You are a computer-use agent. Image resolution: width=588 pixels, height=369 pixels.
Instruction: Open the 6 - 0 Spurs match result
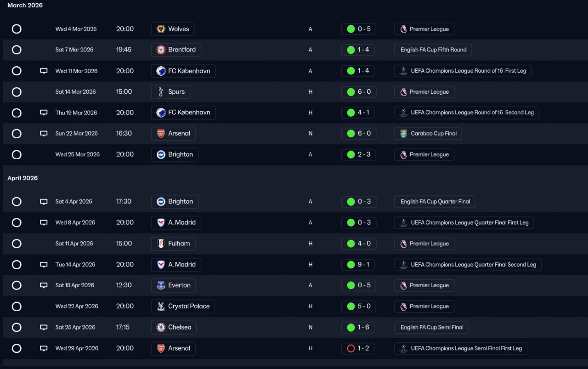(x=359, y=92)
